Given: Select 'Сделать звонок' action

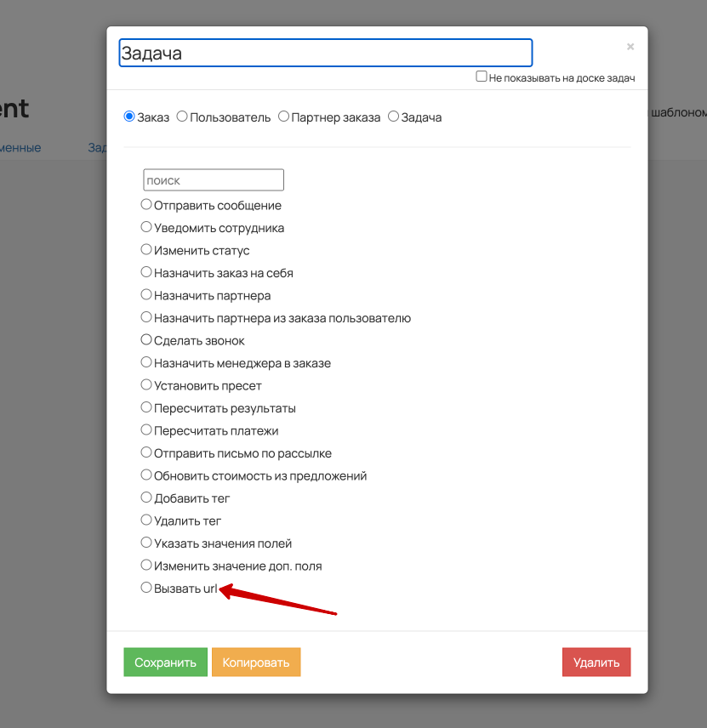Looking at the screenshot, I should tap(146, 339).
